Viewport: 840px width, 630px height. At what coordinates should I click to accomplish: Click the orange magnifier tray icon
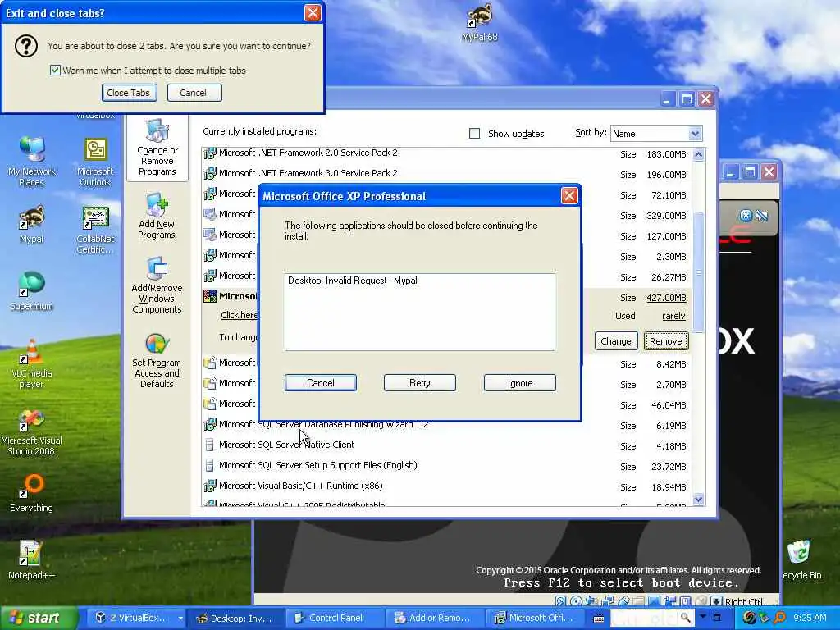[779, 618]
